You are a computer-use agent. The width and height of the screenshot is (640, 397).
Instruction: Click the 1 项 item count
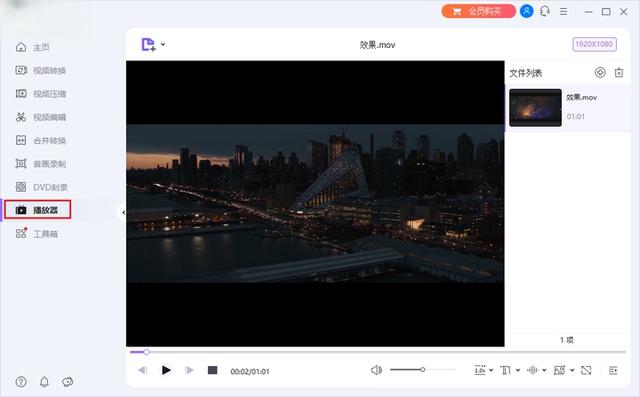coord(567,340)
